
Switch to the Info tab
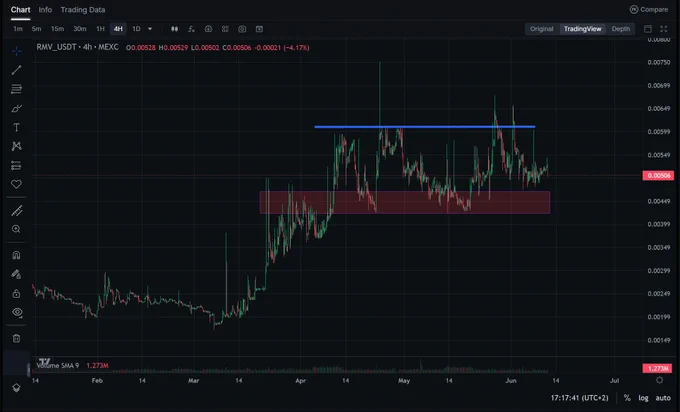(45, 10)
